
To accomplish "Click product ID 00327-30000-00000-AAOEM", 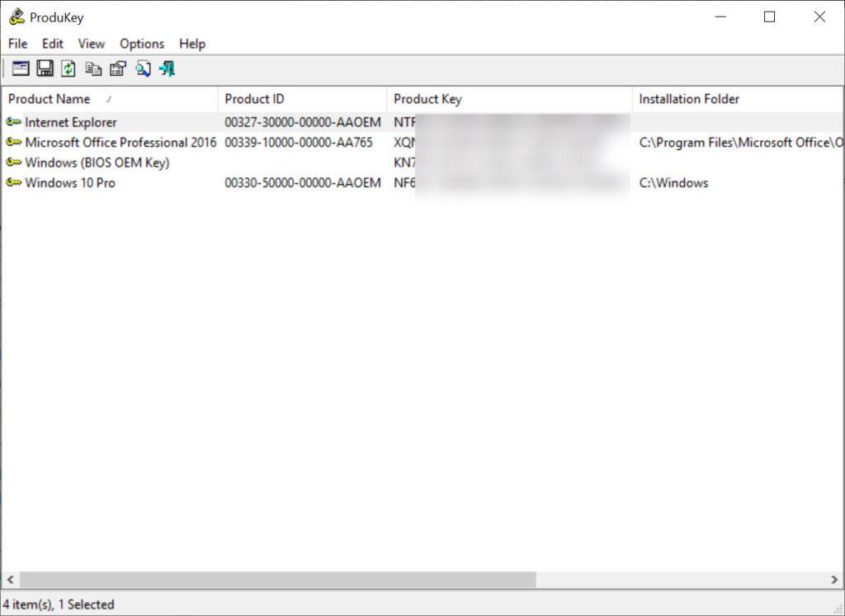I will [303, 122].
